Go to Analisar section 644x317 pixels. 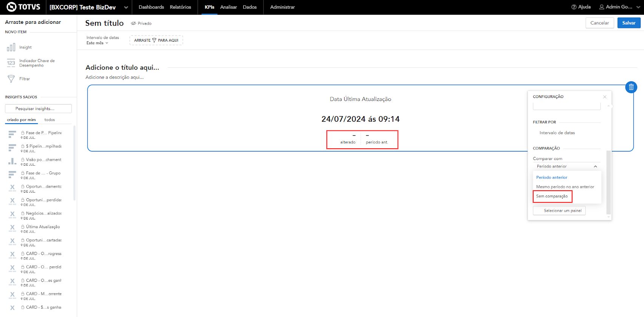pyautogui.click(x=228, y=7)
